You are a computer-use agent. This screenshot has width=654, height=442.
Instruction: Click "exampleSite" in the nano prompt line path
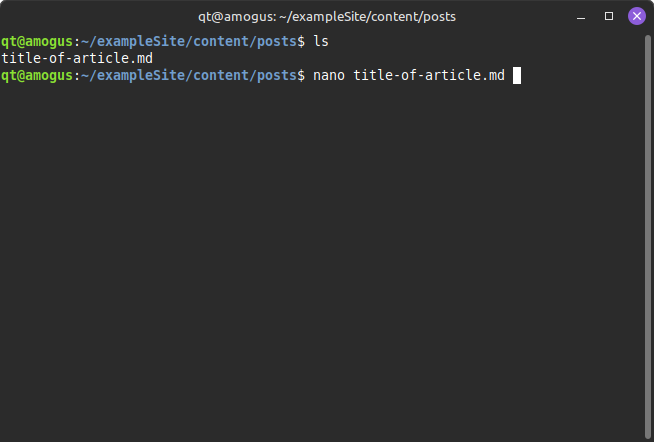pyautogui.click(x=138, y=75)
